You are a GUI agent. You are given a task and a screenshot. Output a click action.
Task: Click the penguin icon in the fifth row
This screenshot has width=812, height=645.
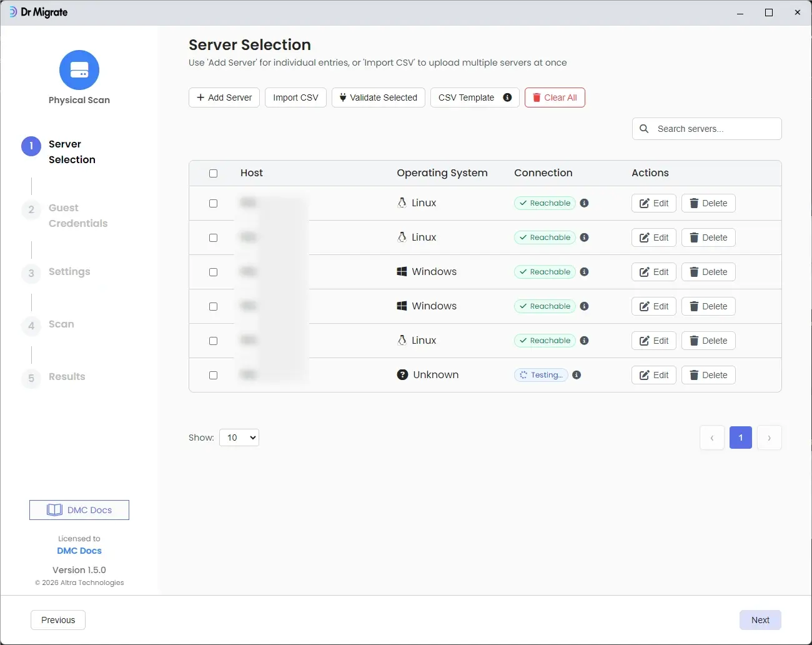click(402, 340)
